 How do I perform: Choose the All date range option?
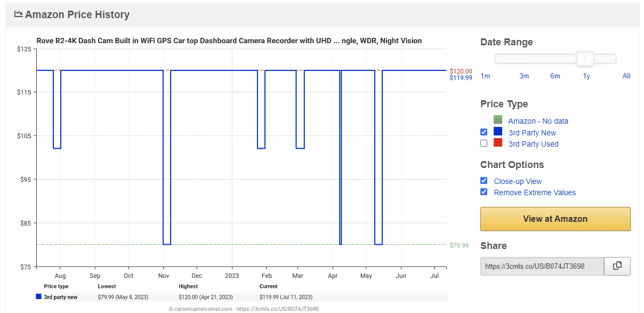coord(626,76)
